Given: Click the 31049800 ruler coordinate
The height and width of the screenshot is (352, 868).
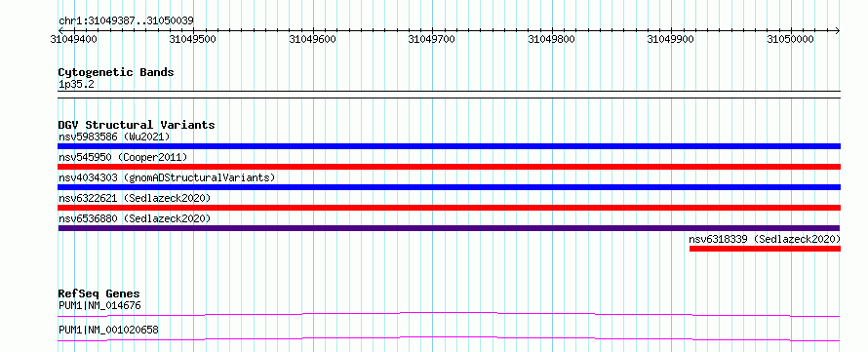Looking at the screenshot, I should click(x=551, y=39).
